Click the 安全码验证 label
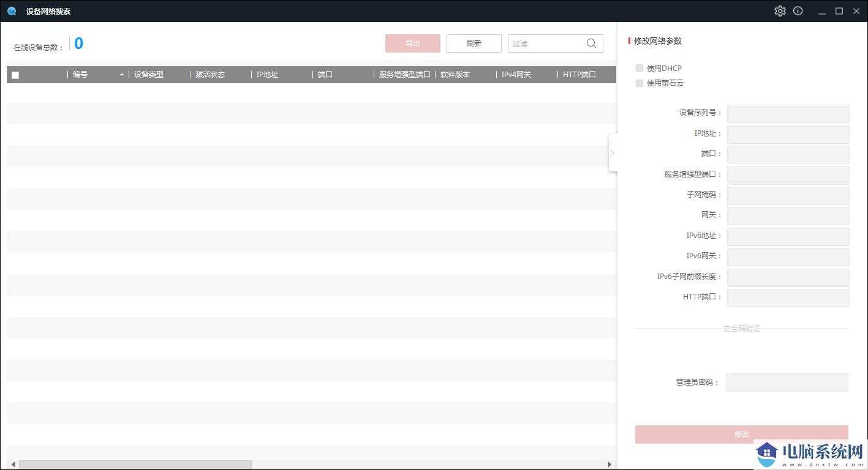 pos(742,329)
